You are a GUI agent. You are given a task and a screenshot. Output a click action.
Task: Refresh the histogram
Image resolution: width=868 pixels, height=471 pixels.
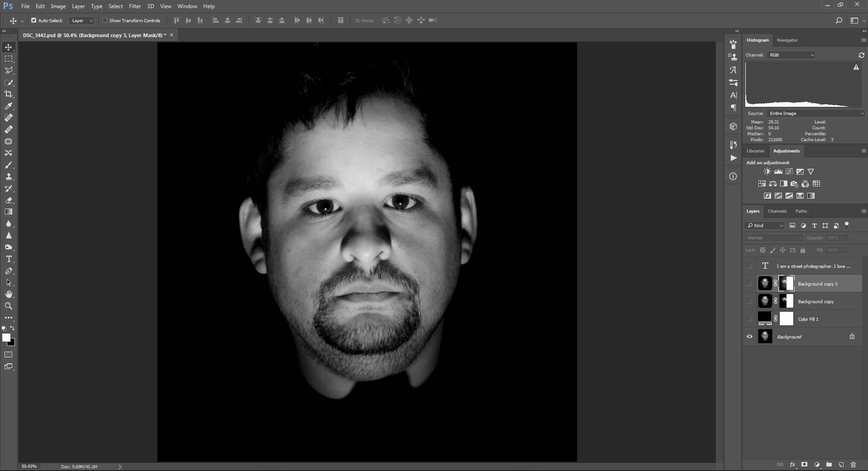click(x=861, y=55)
